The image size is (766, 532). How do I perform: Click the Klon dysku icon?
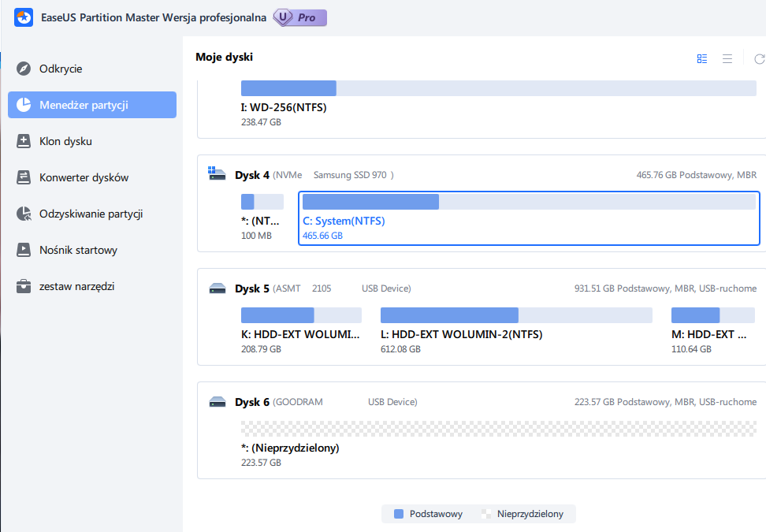pos(24,141)
